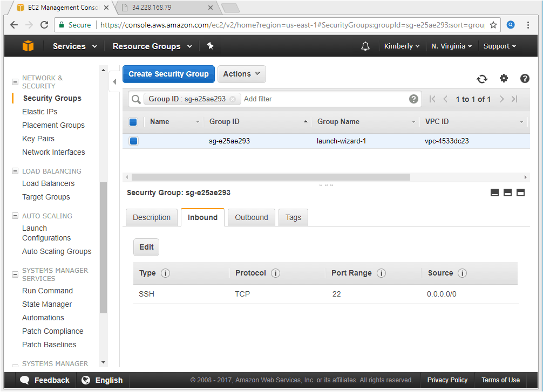The width and height of the screenshot is (543, 392).
Task: Show info for Protocol column
Action: (x=276, y=273)
